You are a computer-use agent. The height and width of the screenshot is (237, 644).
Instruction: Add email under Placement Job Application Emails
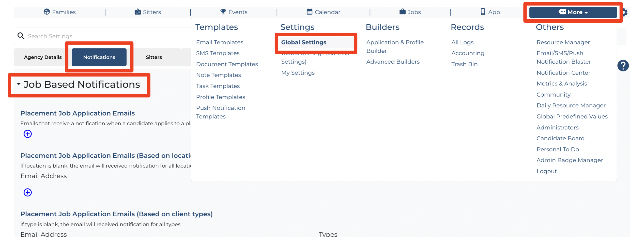click(x=28, y=134)
